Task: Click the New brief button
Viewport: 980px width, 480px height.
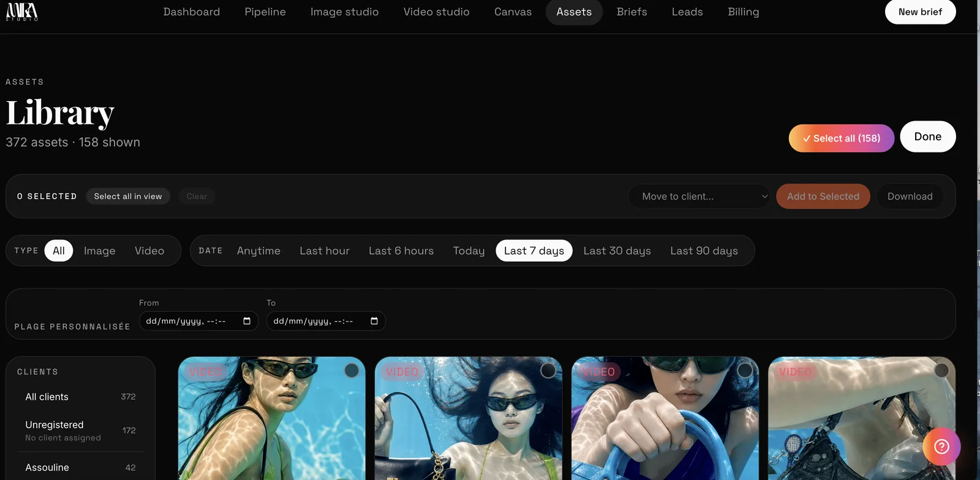Action: tap(920, 12)
